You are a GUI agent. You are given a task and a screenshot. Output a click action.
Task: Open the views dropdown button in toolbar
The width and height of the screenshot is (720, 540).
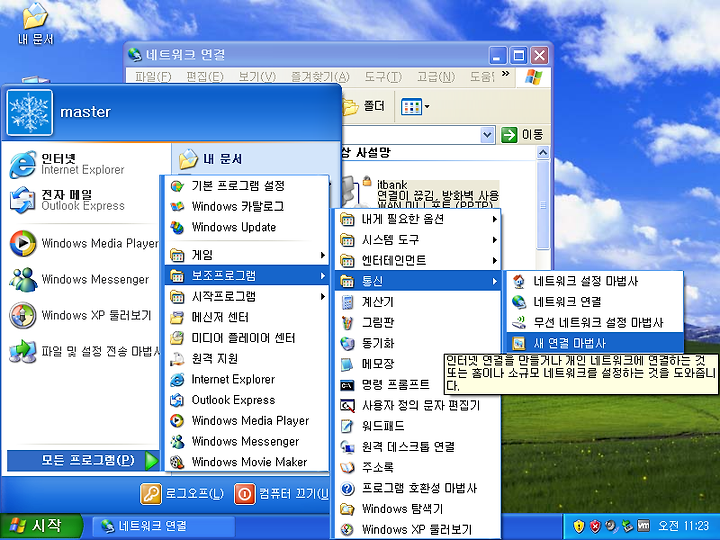tap(415, 107)
